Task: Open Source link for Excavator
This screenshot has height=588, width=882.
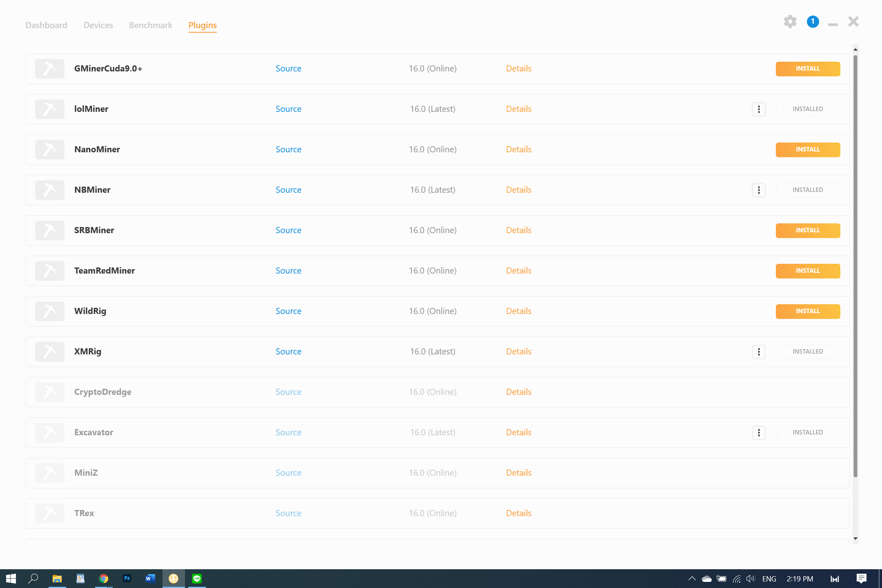Action: [288, 432]
